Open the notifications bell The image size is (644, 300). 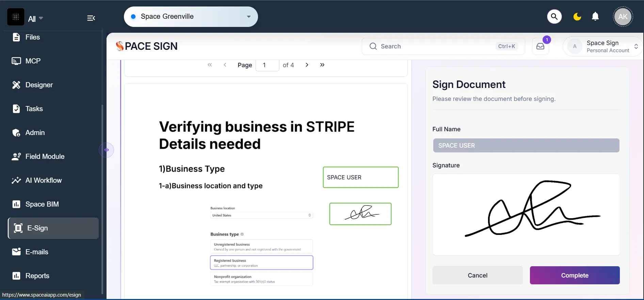click(595, 16)
